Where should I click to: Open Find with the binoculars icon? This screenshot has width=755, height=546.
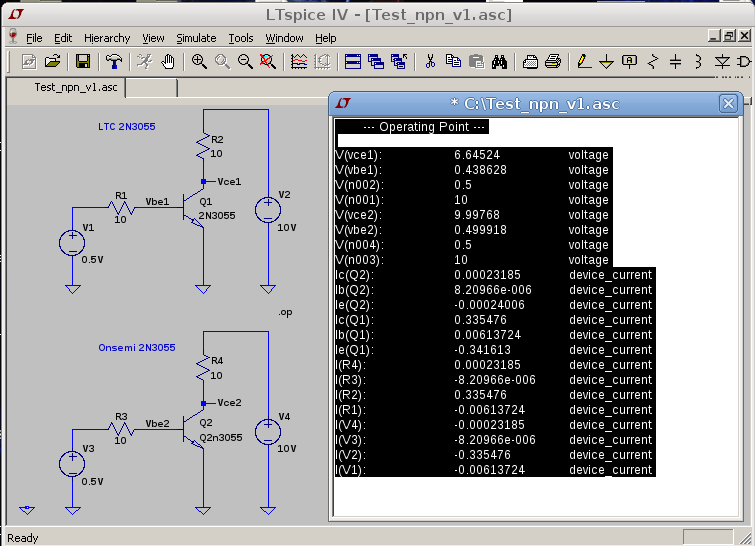(x=499, y=62)
